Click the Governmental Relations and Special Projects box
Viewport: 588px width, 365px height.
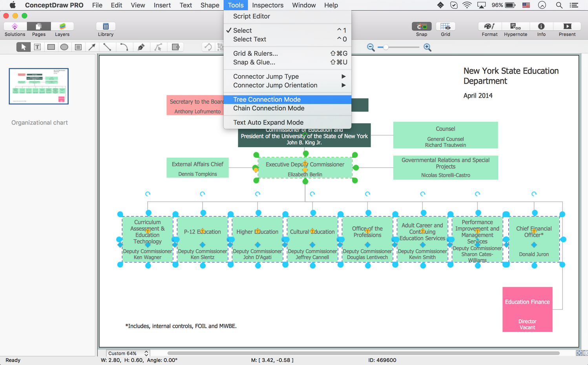click(x=446, y=168)
